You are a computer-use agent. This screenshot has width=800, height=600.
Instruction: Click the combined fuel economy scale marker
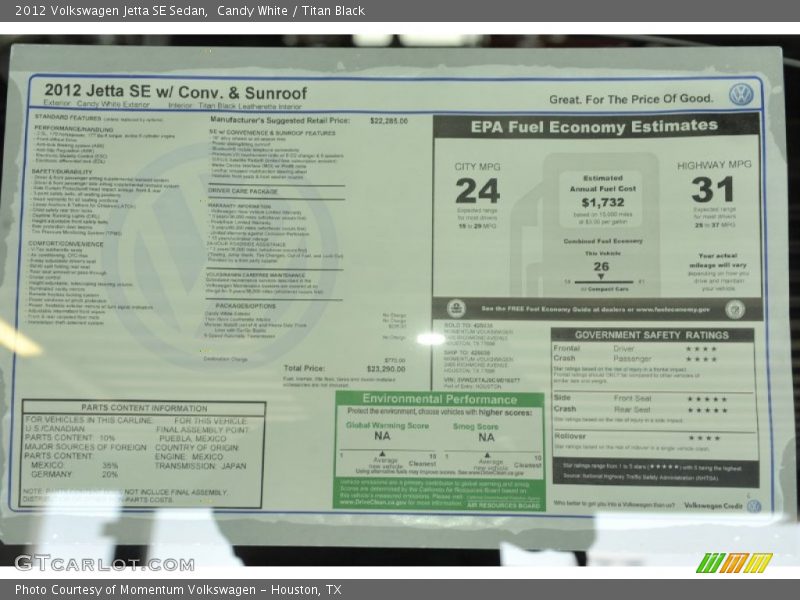pyautogui.click(x=601, y=277)
